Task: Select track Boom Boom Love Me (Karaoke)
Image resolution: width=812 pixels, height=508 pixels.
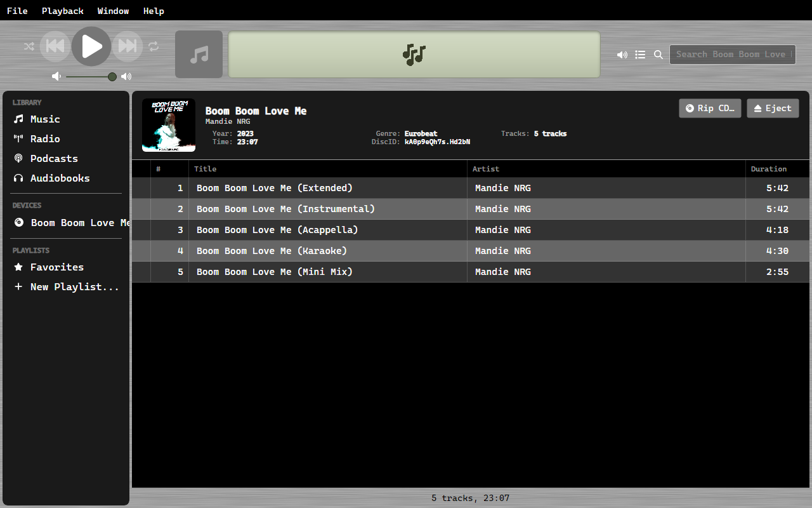Action: tap(472, 251)
